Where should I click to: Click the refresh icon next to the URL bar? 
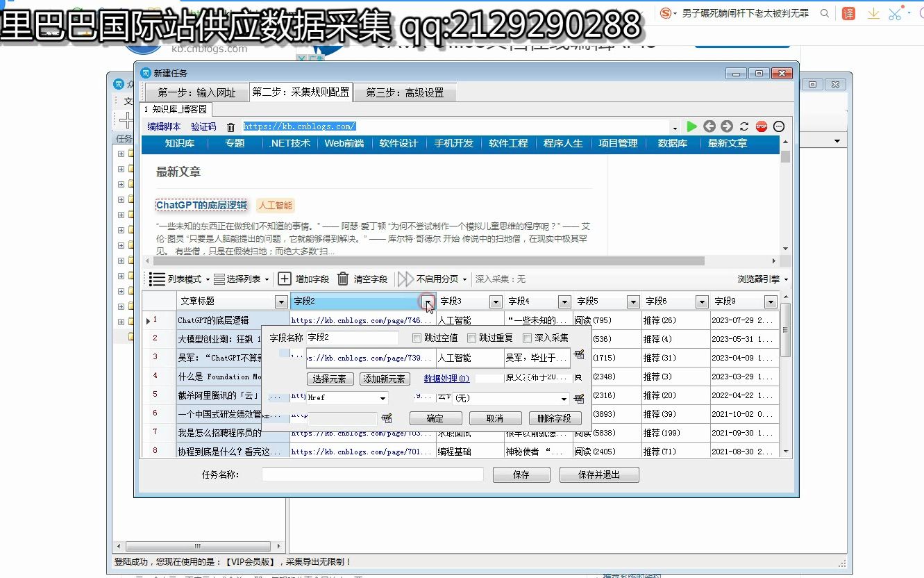(x=744, y=126)
